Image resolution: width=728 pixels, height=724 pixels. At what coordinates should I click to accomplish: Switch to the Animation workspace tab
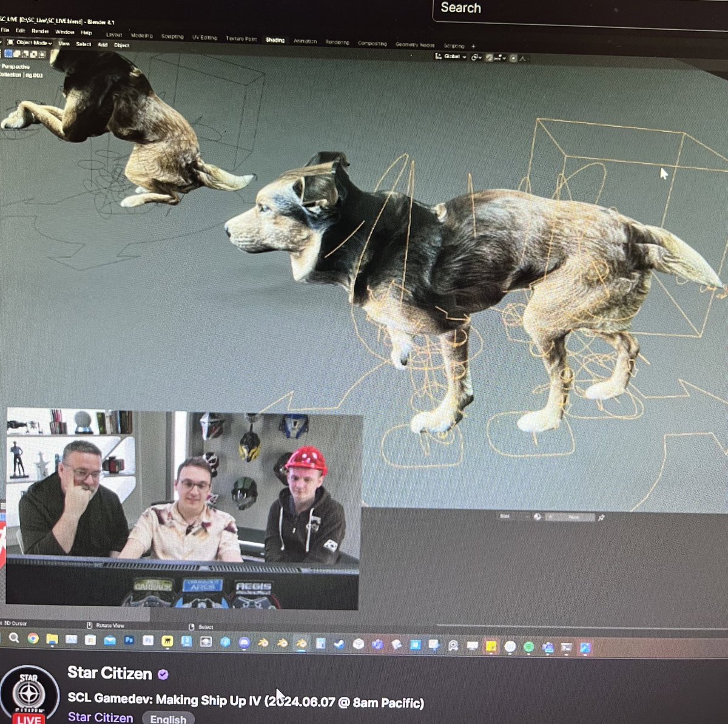click(305, 41)
